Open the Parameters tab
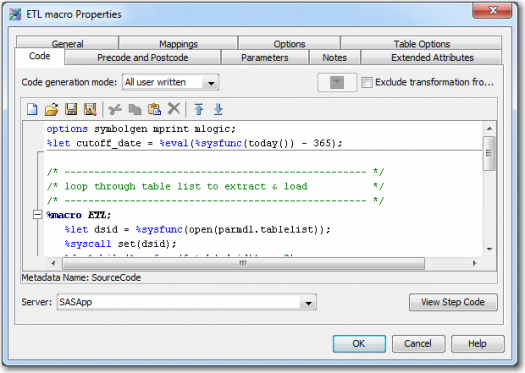Image resolution: width=525 pixels, height=373 pixels. point(265,58)
